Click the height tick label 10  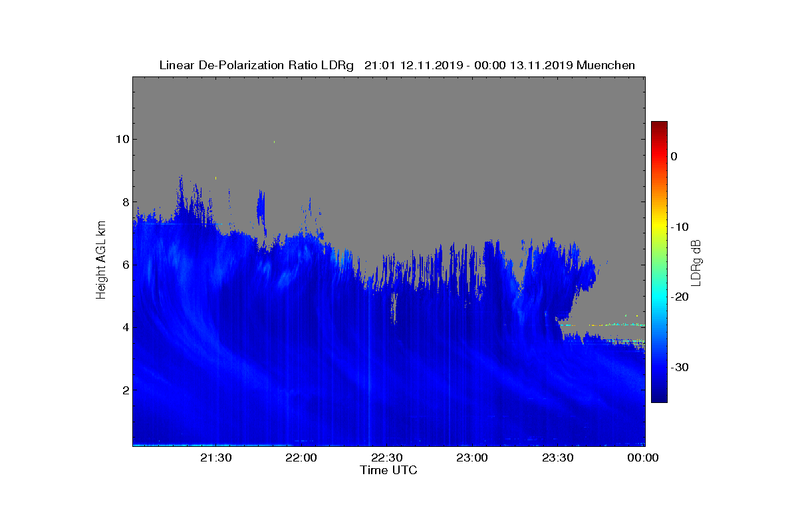[122, 139]
